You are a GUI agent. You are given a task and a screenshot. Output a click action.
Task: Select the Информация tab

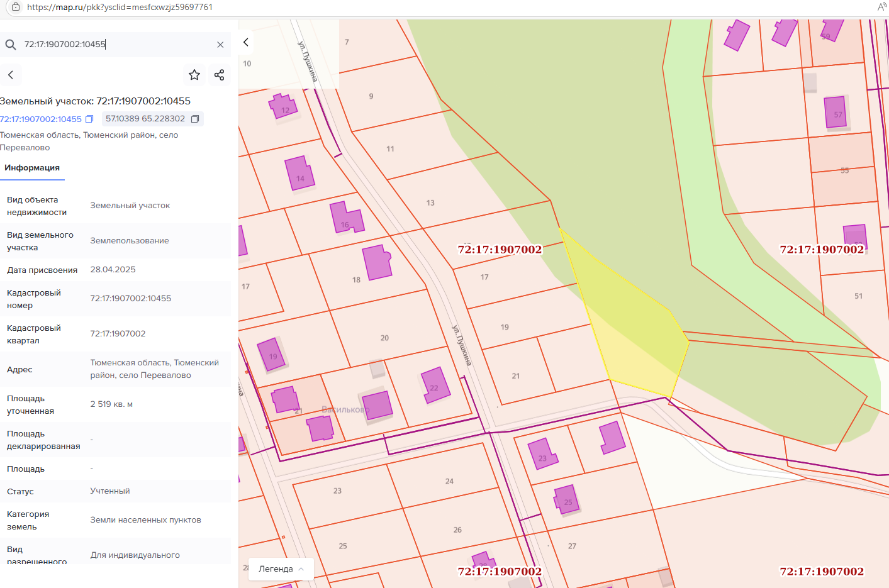32,168
